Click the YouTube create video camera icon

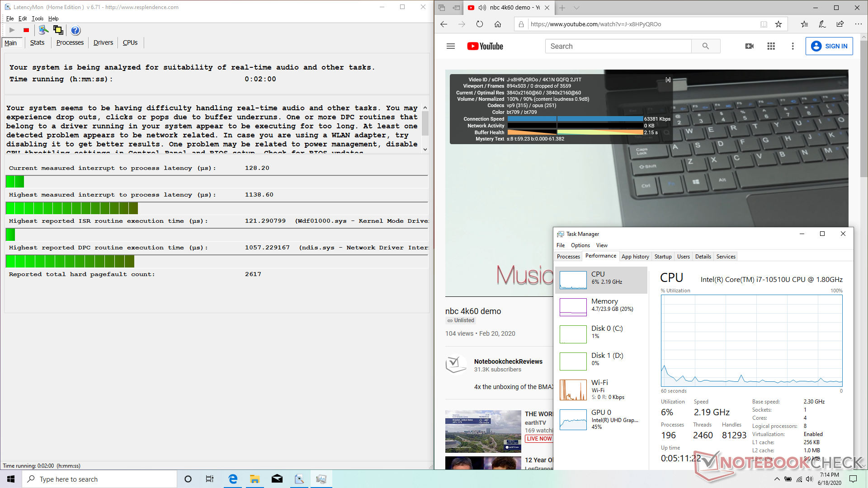[x=750, y=46]
